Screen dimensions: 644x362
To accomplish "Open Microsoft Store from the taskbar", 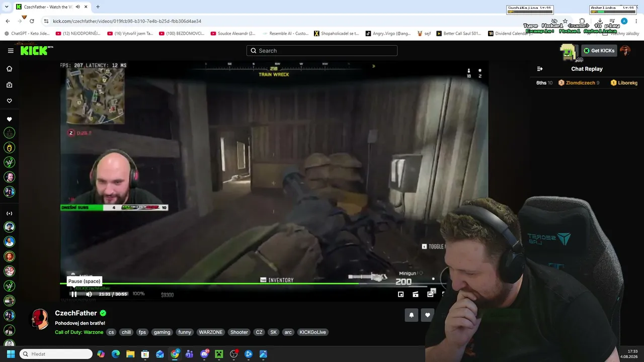I will click(x=145, y=354).
